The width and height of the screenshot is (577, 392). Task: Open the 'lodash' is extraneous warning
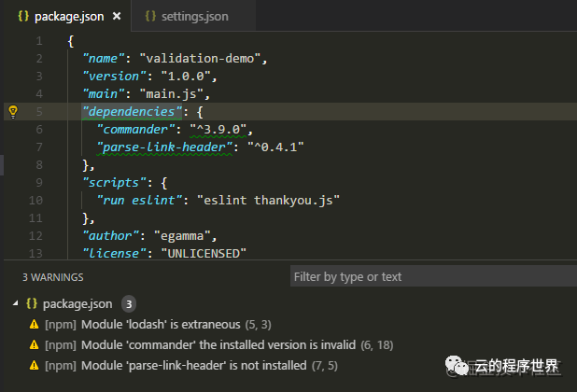(161, 325)
